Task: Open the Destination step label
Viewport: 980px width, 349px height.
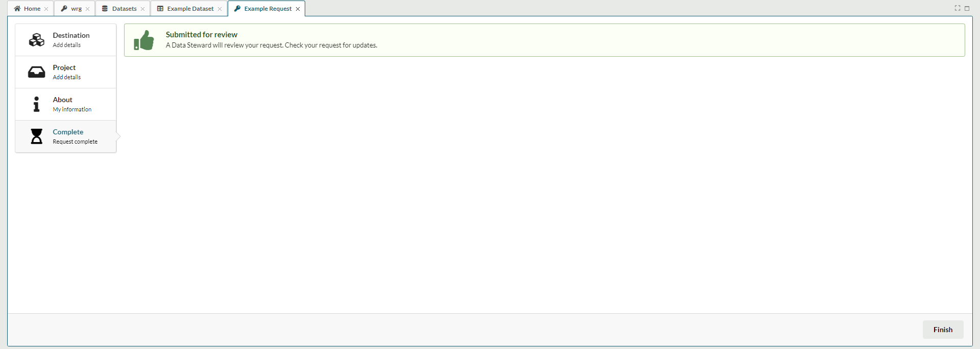Action: tap(71, 35)
